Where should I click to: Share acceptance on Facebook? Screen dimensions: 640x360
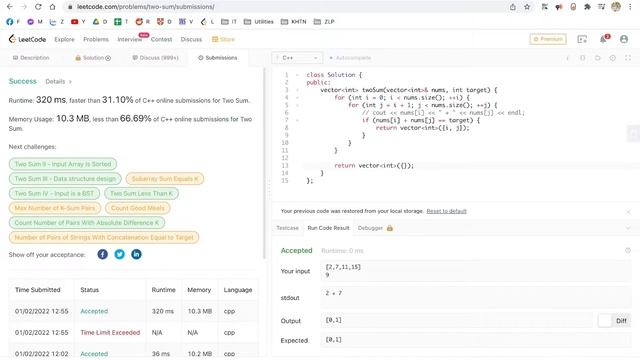coord(102,254)
